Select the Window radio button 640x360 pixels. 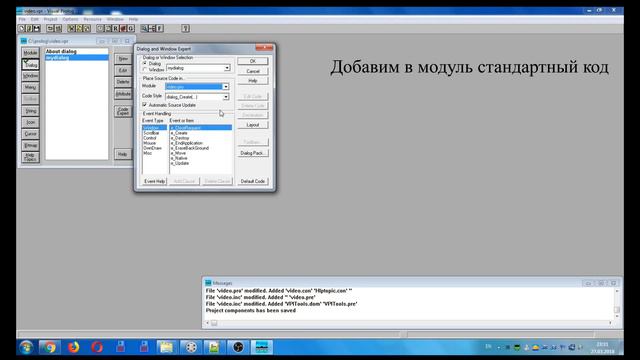[x=145, y=70]
